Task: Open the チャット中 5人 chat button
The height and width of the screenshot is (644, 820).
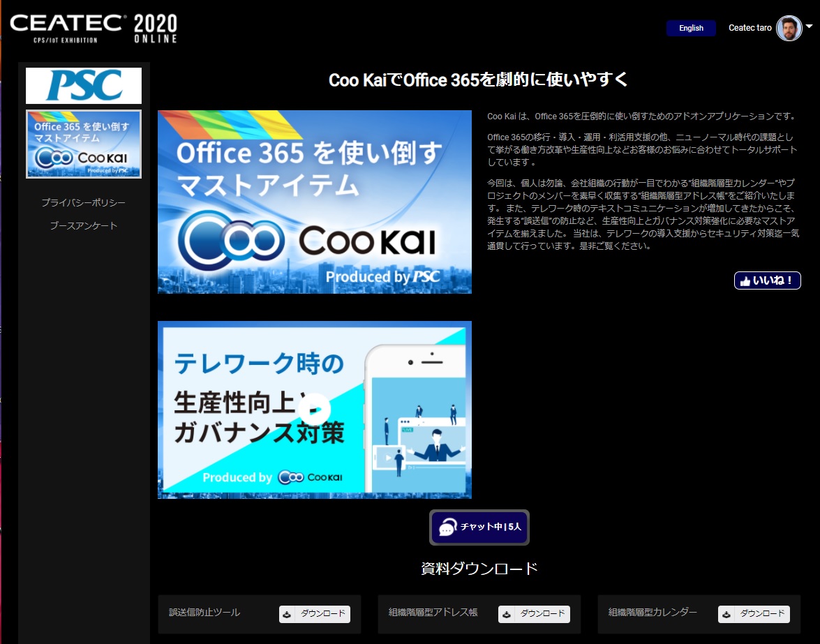Action: (x=479, y=527)
